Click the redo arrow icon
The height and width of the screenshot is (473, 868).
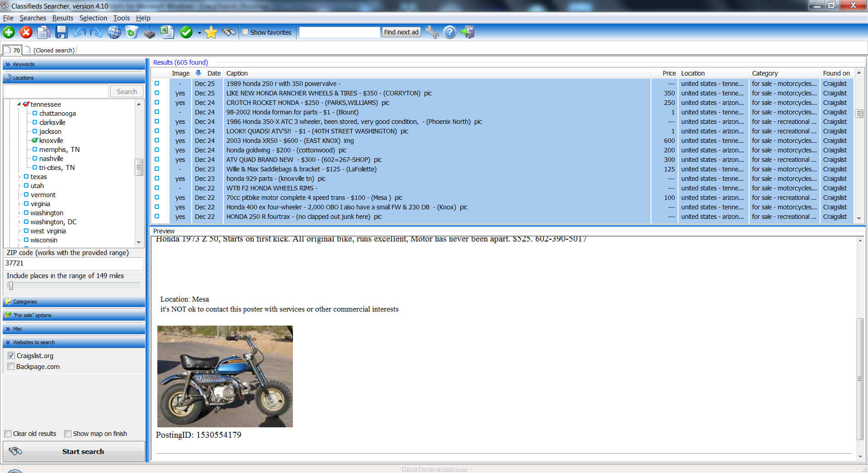pyautogui.click(x=97, y=32)
